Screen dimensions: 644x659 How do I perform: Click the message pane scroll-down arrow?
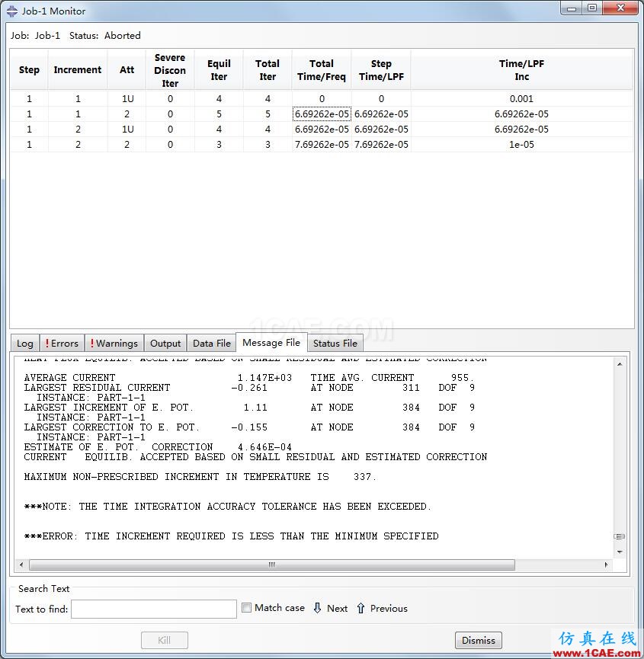pyautogui.click(x=620, y=552)
